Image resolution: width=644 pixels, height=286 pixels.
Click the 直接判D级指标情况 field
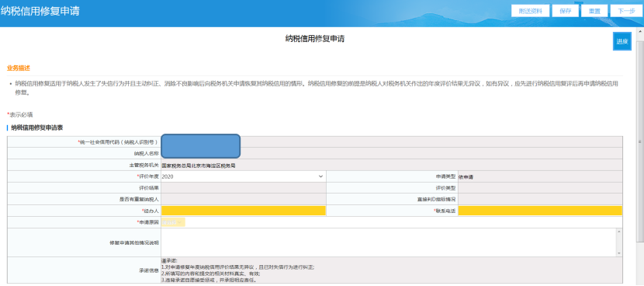click(x=540, y=199)
